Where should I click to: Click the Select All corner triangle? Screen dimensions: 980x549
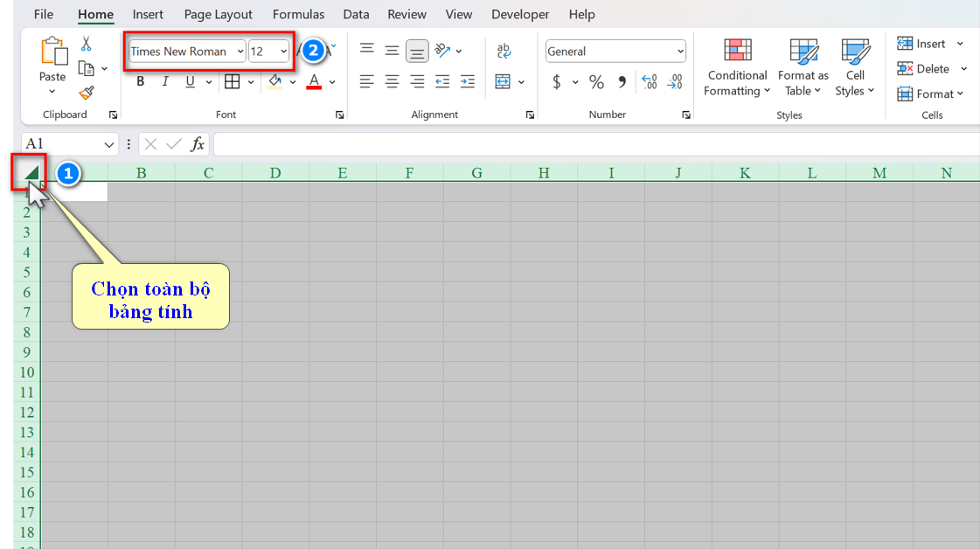tap(31, 172)
